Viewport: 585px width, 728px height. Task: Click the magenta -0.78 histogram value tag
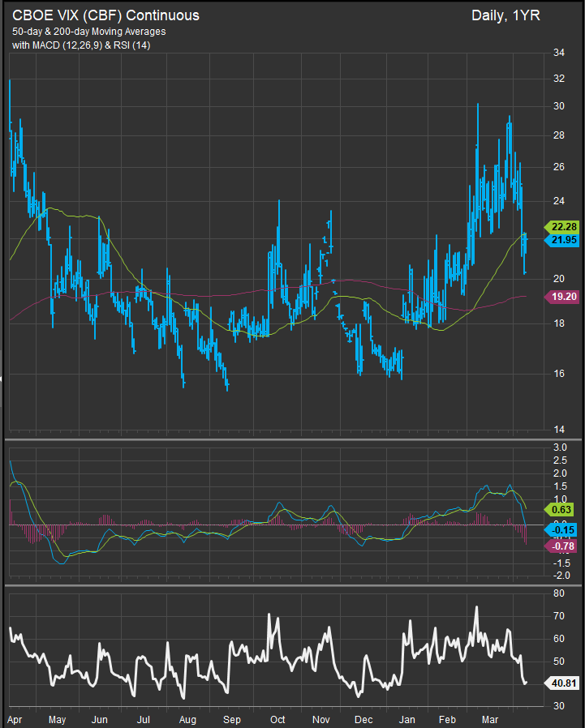[561, 546]
